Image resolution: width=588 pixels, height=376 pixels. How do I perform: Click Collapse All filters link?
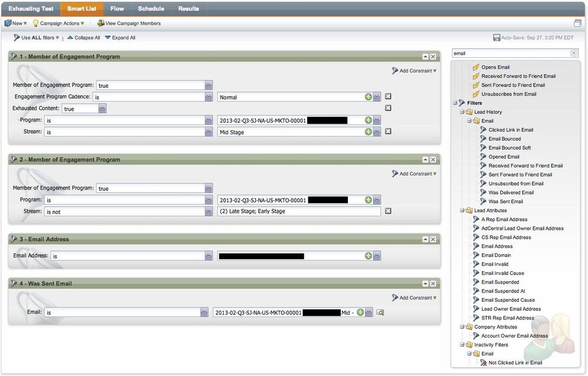84,38
